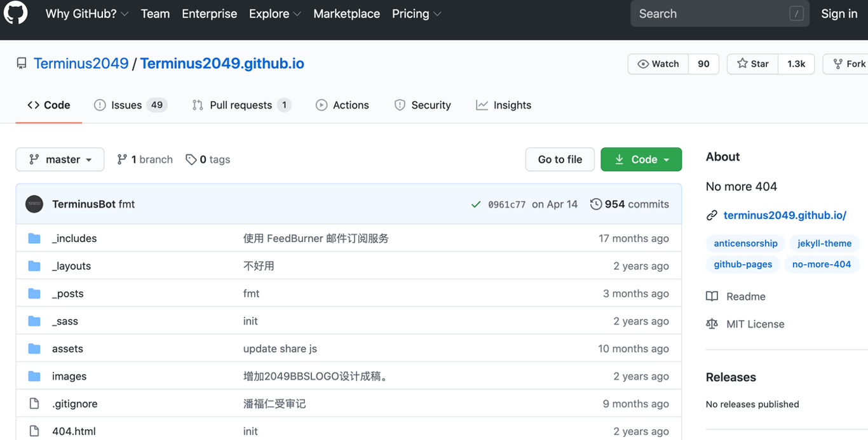Open the Enterprise menu item
The image size is (868, 440).
[210, 13]
